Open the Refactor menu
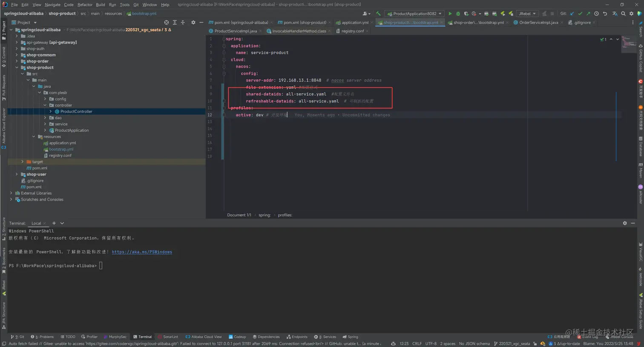The width and height of the screenshot is (644, 347). tap(85, 5)
